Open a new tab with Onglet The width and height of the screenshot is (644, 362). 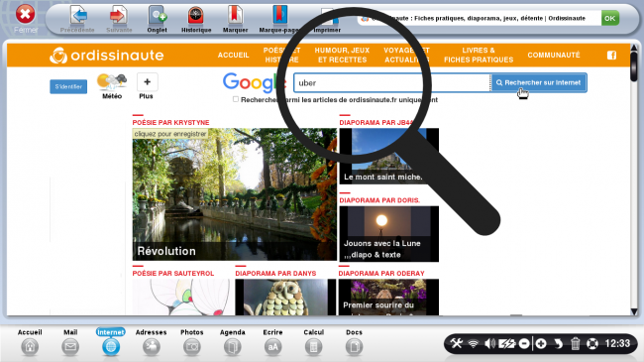point(158,19)
